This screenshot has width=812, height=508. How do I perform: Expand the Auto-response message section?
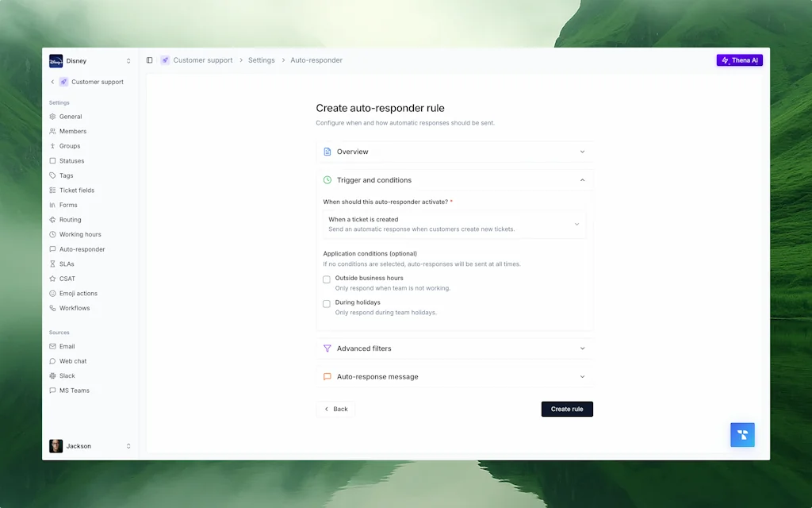[x=454, y=376]
